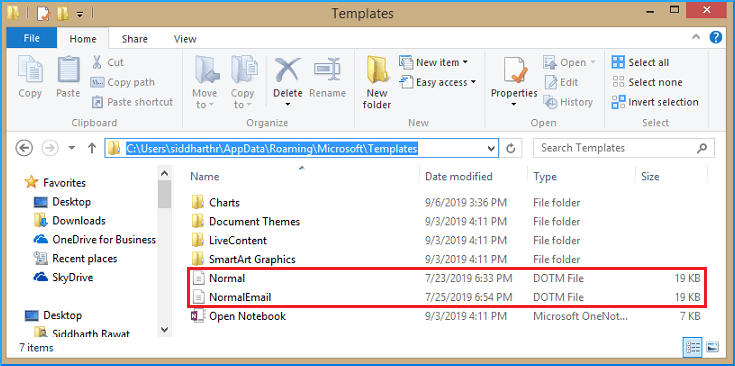Screen dimensions: 735x366
Task: Expand the Open button dropdown
Action: [x=592, y=62]
